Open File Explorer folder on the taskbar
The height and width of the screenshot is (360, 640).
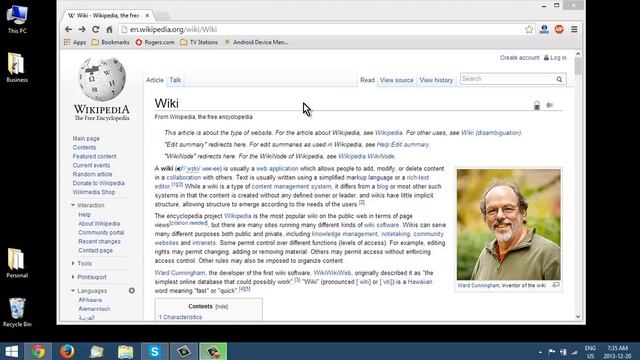[x=126, y=351]
